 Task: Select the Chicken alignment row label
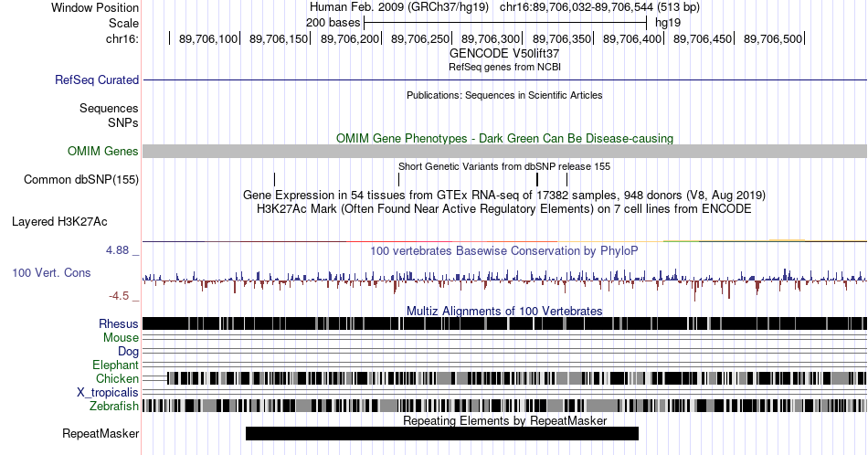pos(117,378)
